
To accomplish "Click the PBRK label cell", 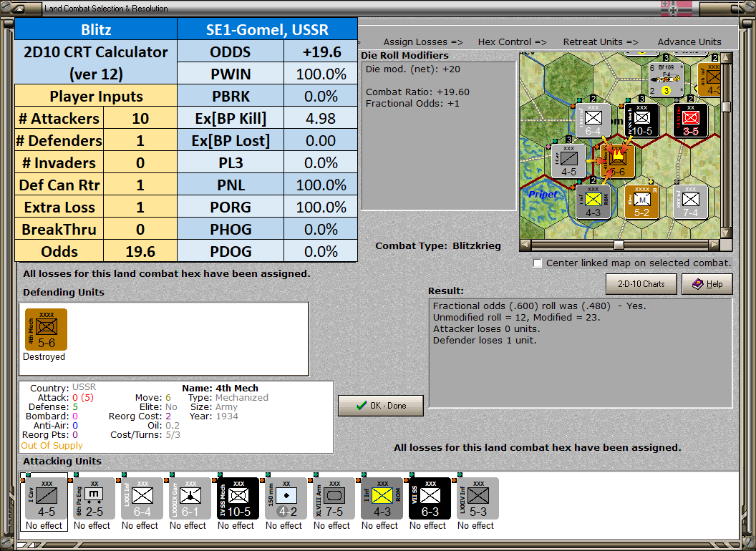I will tap(231, 96).
